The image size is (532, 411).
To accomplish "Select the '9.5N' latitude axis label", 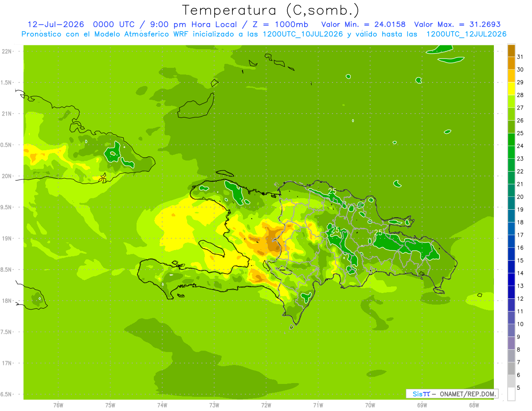I will [7, 207].
